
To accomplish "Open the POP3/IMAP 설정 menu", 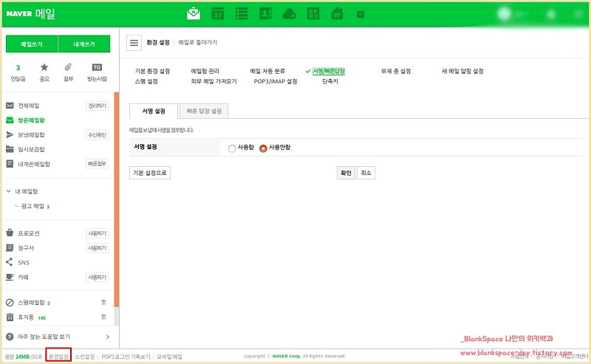I will [276, 81].
